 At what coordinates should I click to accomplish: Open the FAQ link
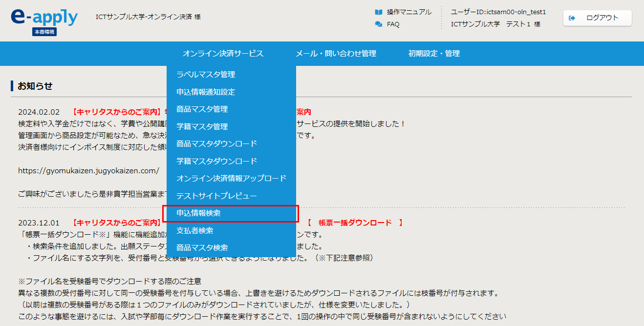(393, 24)
